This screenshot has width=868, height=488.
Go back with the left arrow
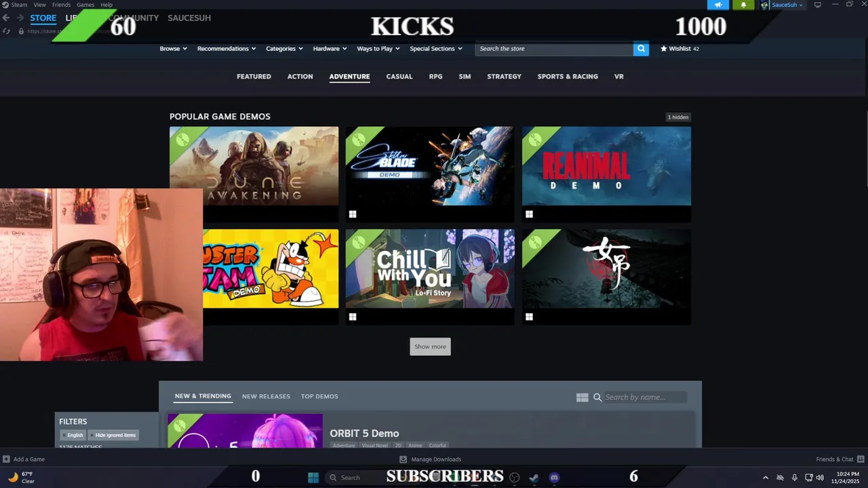pos(6,18)
